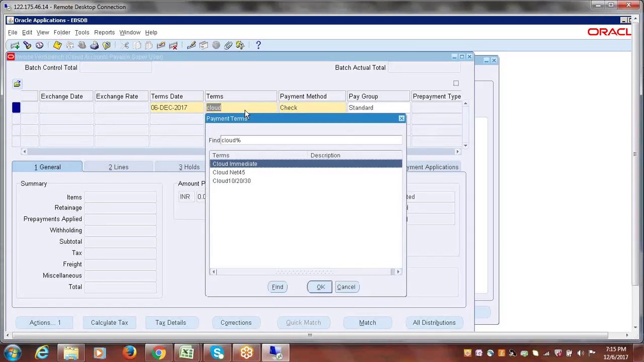
Task: Toggle the checkbox above Prepayment Type column
Action: click(456, 83)
